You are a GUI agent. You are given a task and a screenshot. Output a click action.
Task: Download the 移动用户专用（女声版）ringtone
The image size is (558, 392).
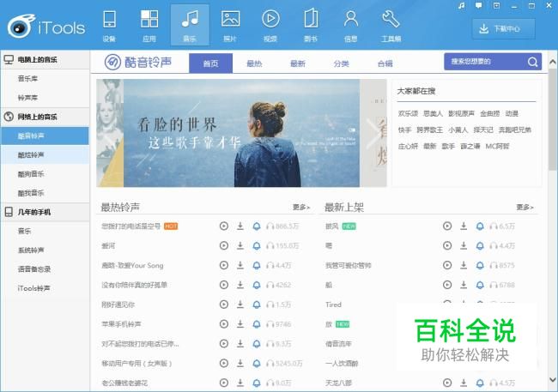click(x=240, y=363)
